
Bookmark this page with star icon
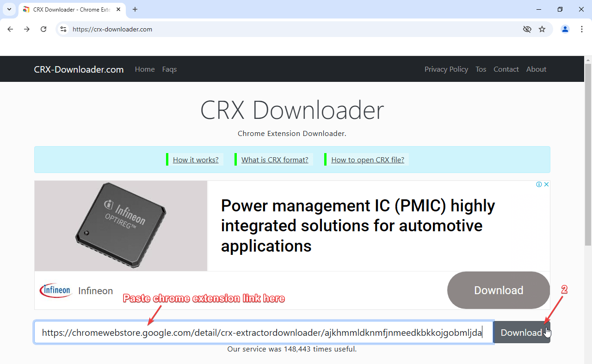542,29
